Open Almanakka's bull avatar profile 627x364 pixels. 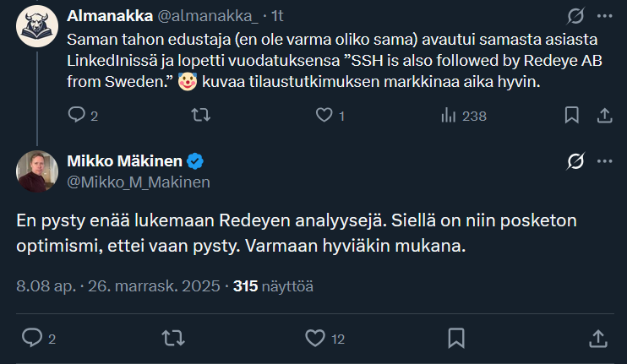(37, 26)
